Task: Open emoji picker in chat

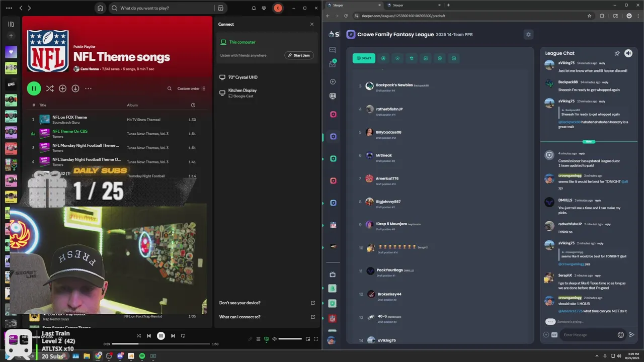Action: click(620, 335)
